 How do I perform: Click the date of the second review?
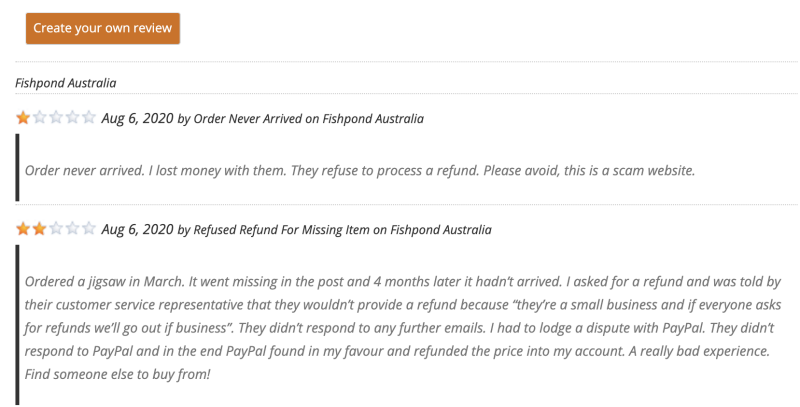pos(137,229)
